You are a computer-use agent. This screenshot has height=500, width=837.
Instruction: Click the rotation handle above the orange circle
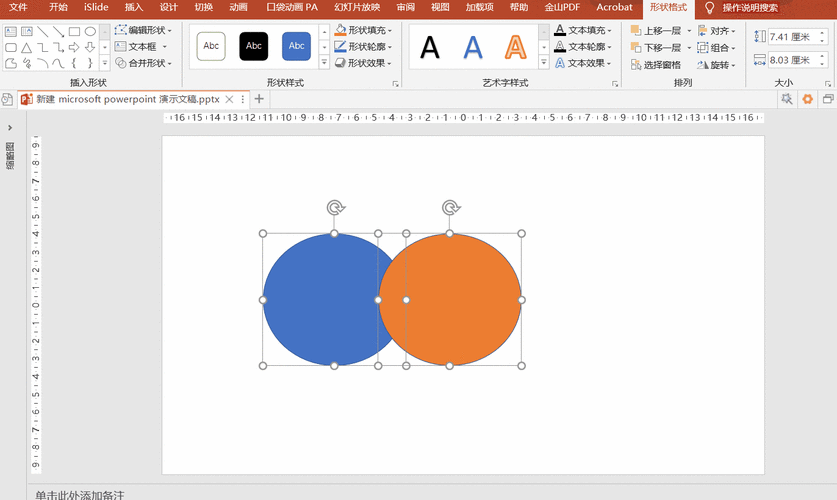click(451, 208)
